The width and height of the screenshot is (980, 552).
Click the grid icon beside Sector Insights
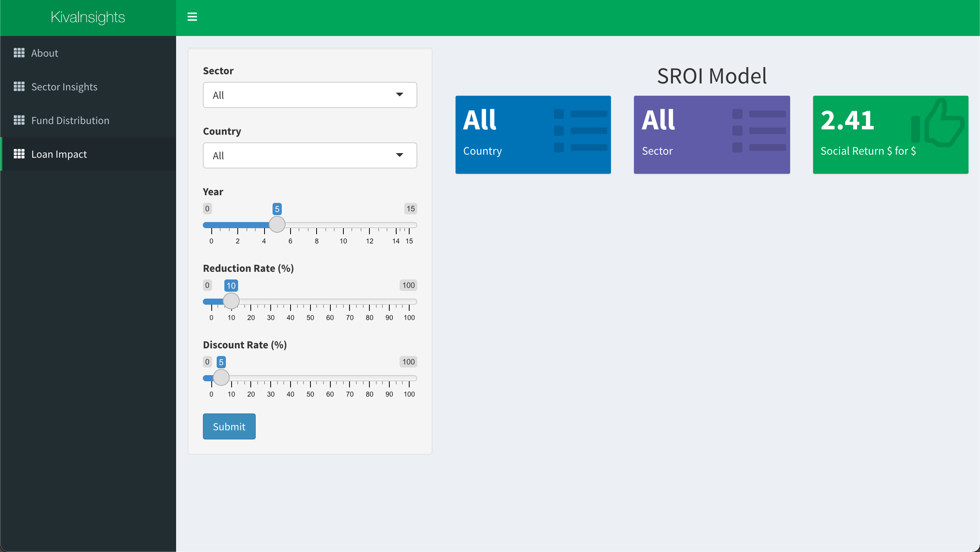19,87
